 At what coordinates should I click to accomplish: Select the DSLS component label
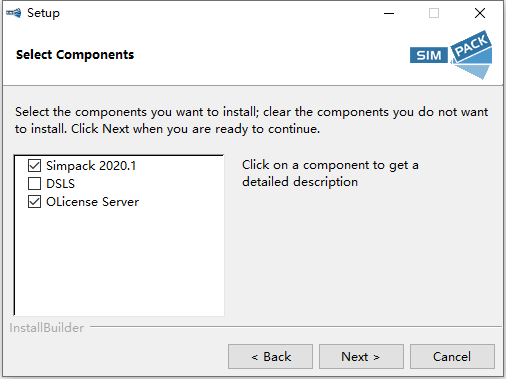pos(60,184)
